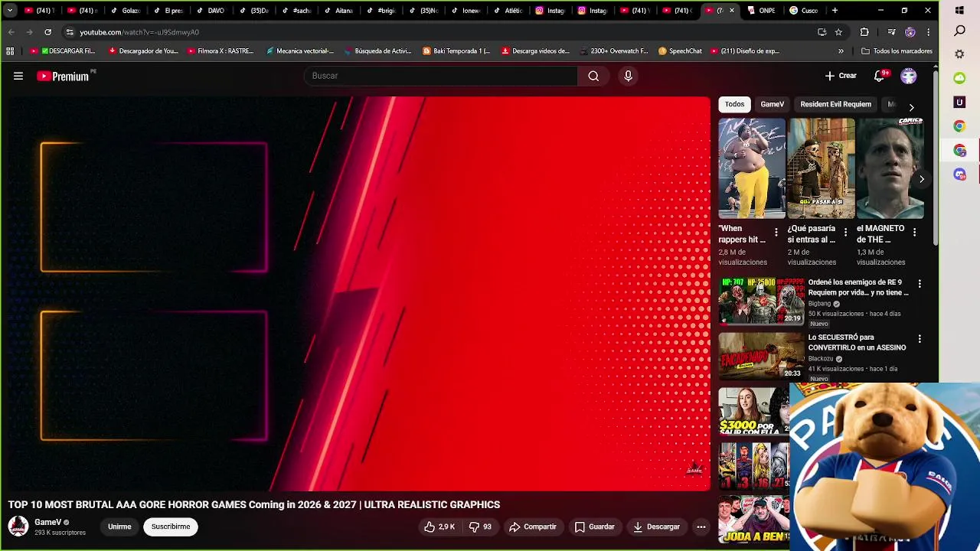Screen dimensions: 980x551
Task: Open the tab search dropdown
Action: (9, 11)
